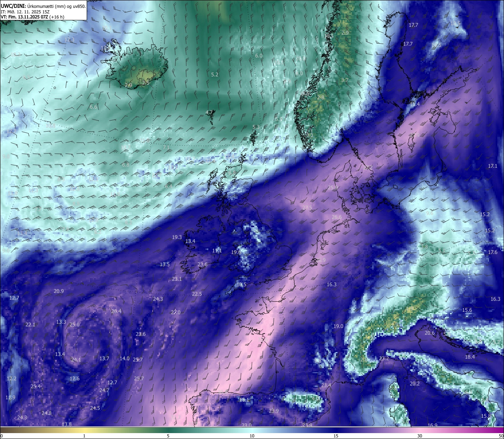The image size is (504, 439).
Task: Click the map value 14.0
Action: click(124, 359)
